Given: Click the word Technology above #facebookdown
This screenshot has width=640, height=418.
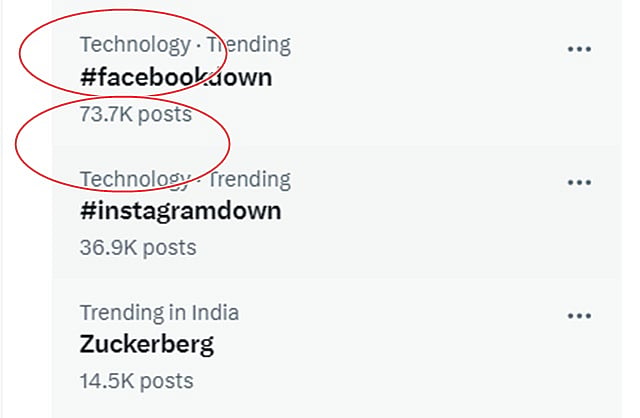Looking at the screenshot, I should click(134, 44).
